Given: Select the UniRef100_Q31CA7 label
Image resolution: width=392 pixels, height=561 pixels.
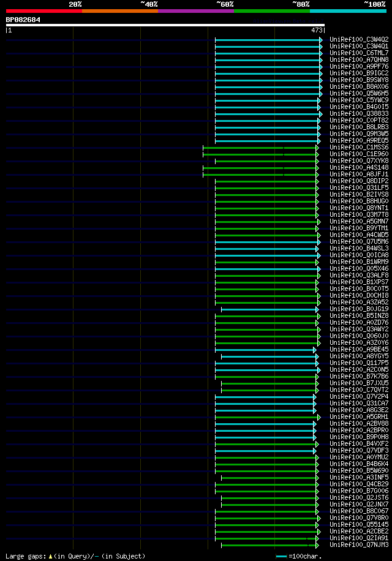Looking at the screenshot, I should click(x=359, y=404).
